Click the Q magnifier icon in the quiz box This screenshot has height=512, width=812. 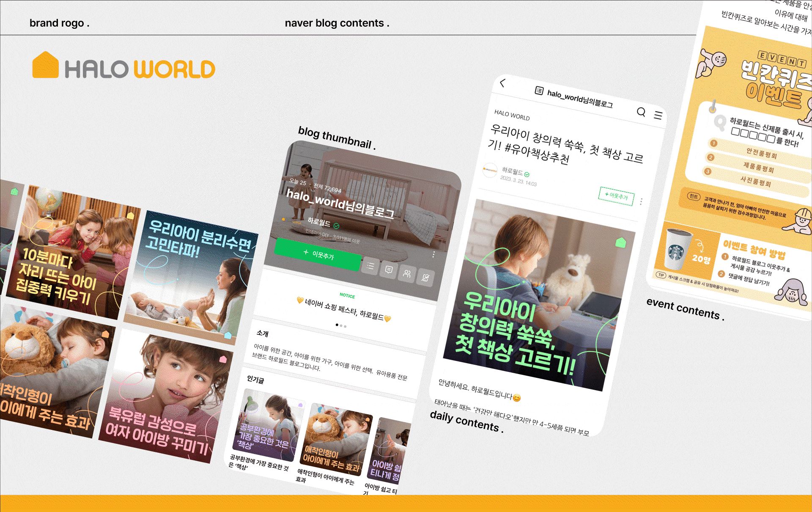point(719,122)
